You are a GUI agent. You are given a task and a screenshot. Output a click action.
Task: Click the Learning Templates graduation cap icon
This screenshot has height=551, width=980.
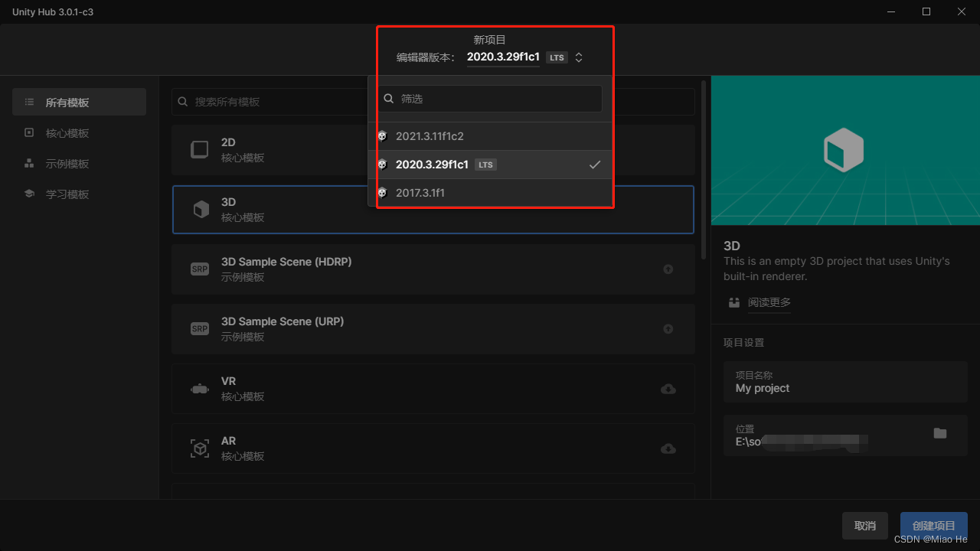coord(29,194)
